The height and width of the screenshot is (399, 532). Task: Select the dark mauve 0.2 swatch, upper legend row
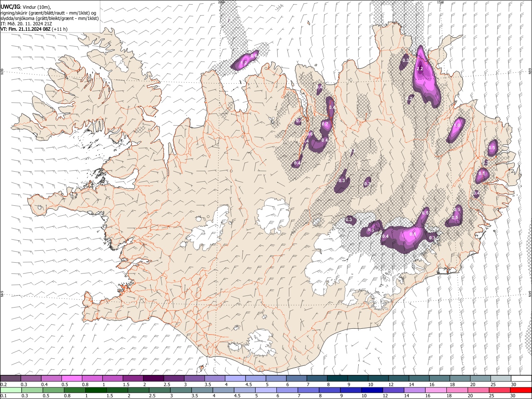[x=10, y=378]
